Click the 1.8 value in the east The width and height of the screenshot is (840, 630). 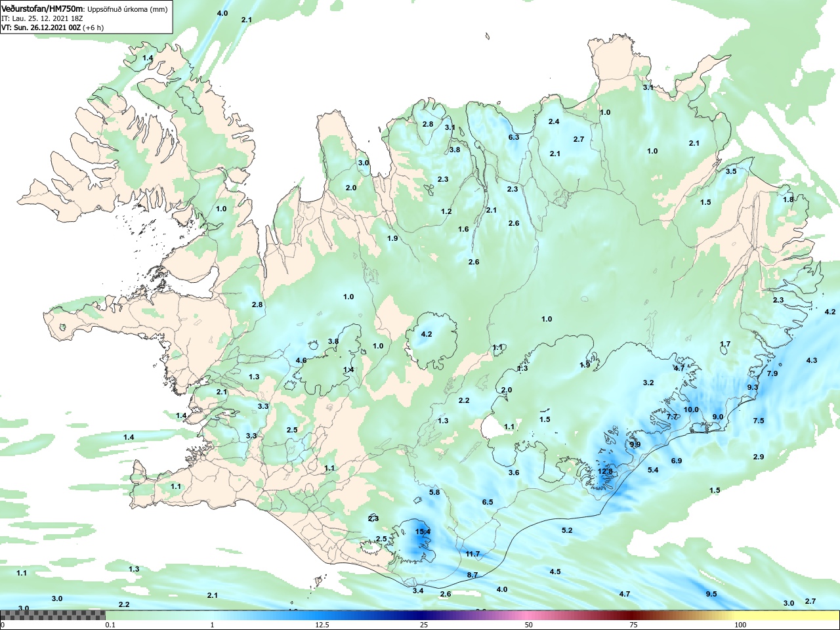pyautogui.click(x=788, y=199)
